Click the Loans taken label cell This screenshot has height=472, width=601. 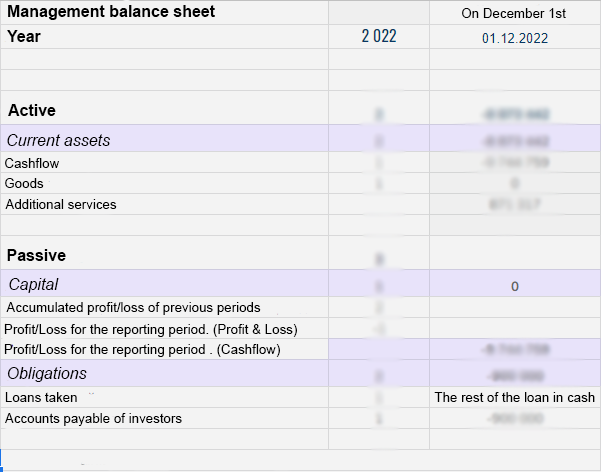click(x=42, y=398)
